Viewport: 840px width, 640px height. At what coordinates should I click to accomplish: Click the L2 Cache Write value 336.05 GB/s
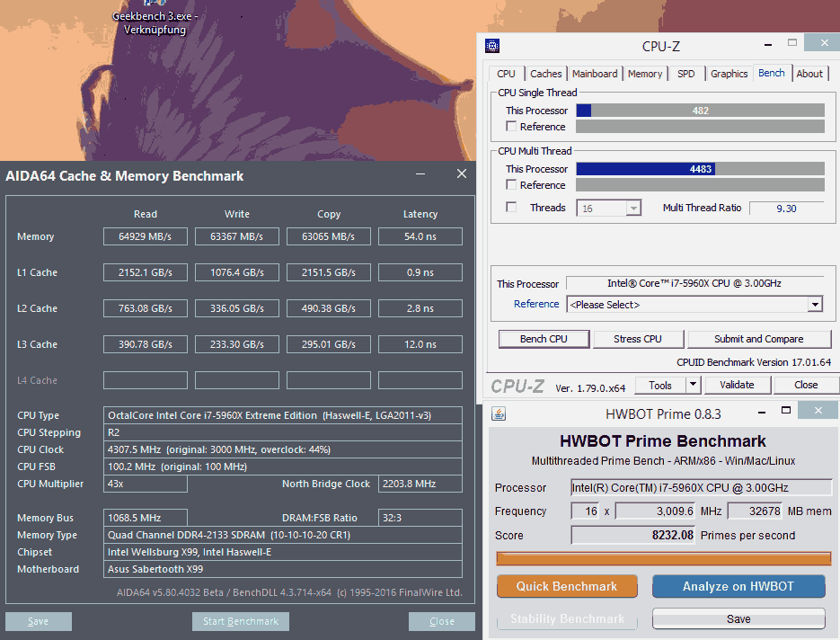pos(237,308)
